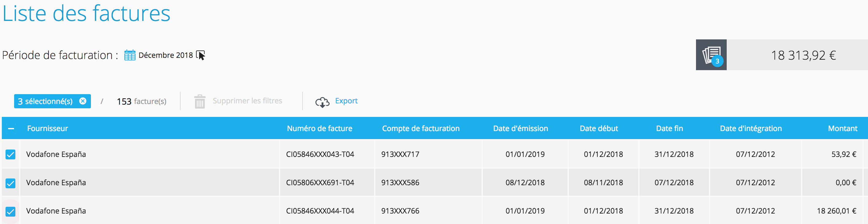868x224 pixels.
Task: Uncheck invoice CI05846XXX044-T04 row checkbox
Action: click(10, 211)
